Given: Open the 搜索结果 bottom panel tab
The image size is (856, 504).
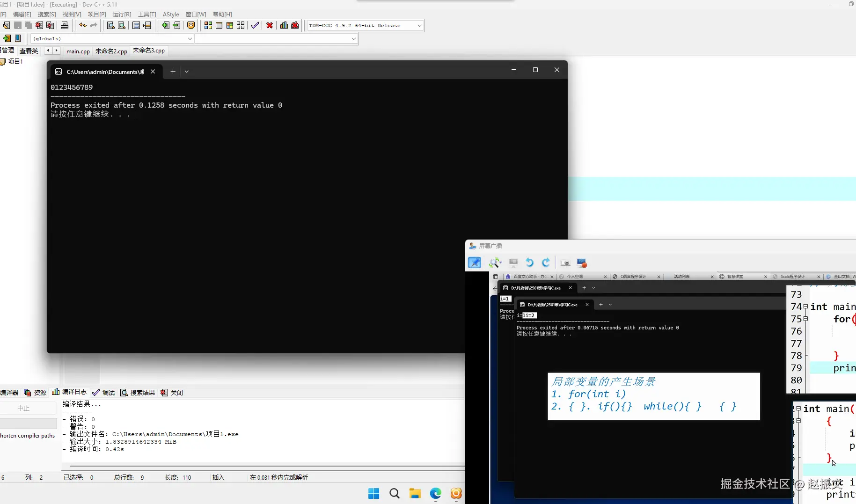Looking at the screenshot, I should [138, 392].
